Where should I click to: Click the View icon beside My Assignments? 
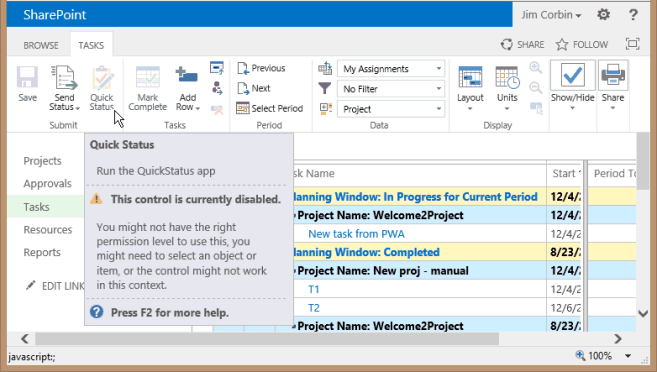click(x=325, y=68)
